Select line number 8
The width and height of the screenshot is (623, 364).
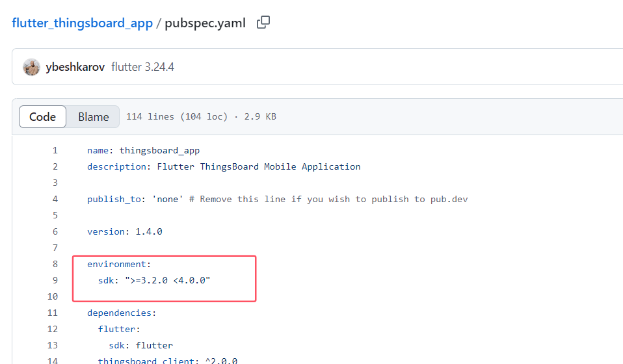[55, 265]
